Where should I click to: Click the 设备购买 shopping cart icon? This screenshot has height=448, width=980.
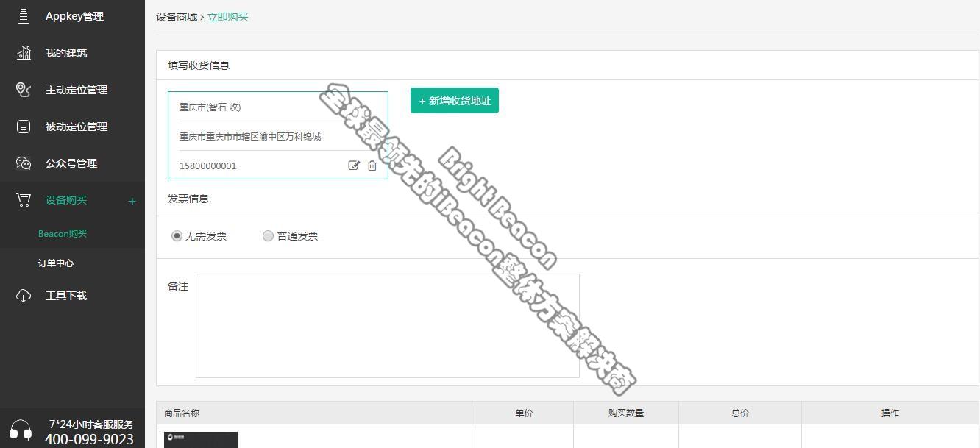[x=24, y=200]
